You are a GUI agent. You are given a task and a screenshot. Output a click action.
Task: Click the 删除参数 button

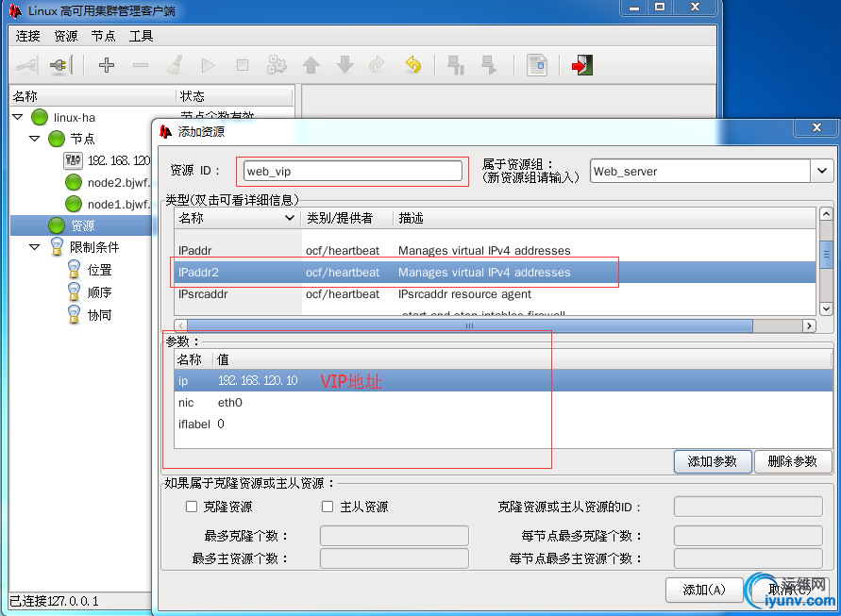[793, 461]
